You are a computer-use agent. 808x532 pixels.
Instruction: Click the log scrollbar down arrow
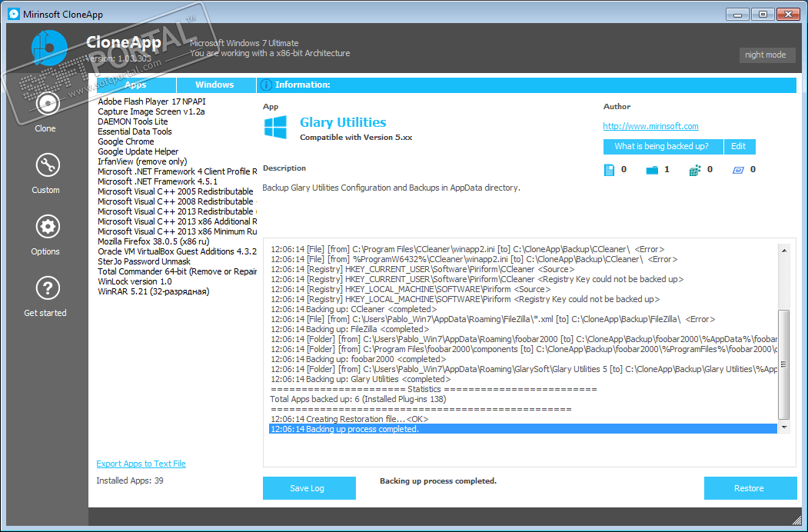784,427
